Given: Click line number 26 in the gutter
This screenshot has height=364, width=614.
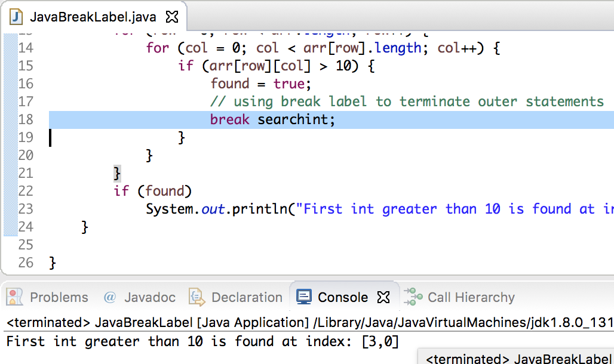Looking at the screenshot, I should (x=26, y=263).
